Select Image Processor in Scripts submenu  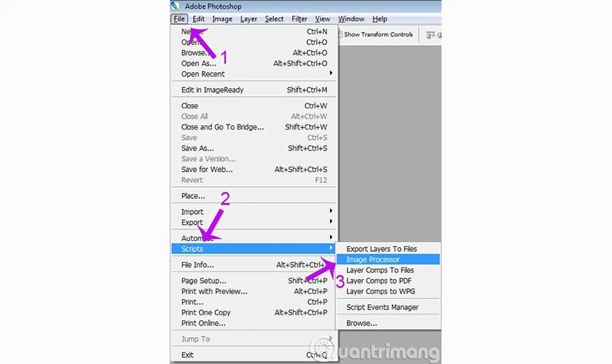coord(388,259)
